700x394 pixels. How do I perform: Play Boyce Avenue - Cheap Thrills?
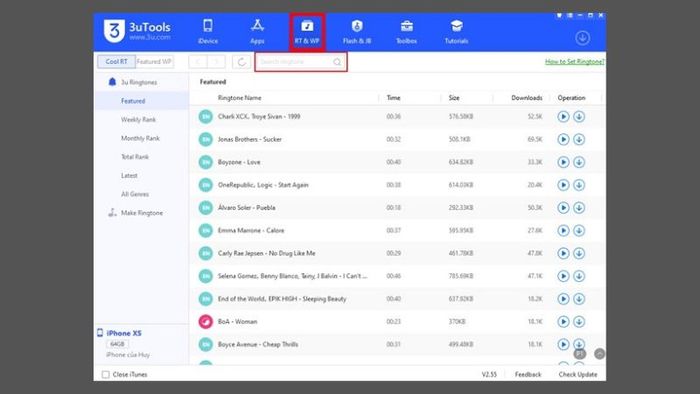pos(563,344)
